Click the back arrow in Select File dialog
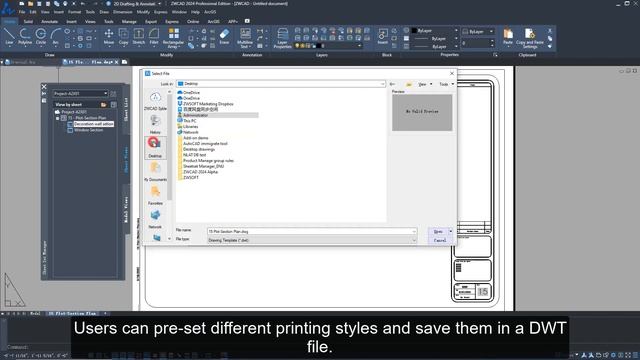This screenshot has width=640, height=360. pos(392,84)
